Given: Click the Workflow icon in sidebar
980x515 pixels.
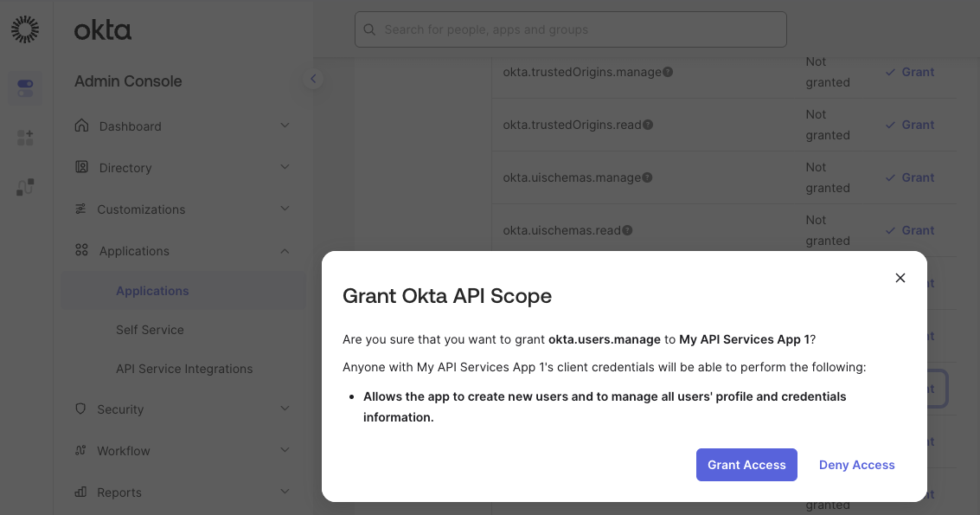Looking at the screenshot, I should pos(80,450).
